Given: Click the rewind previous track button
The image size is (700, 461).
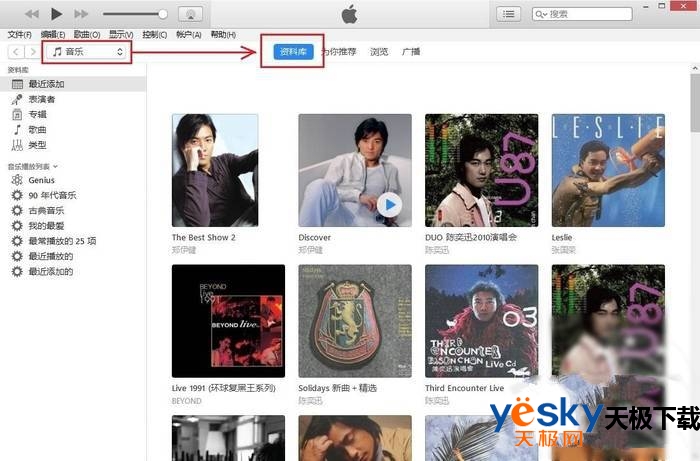Looking at the screenshot, I should tap(31, 14).
